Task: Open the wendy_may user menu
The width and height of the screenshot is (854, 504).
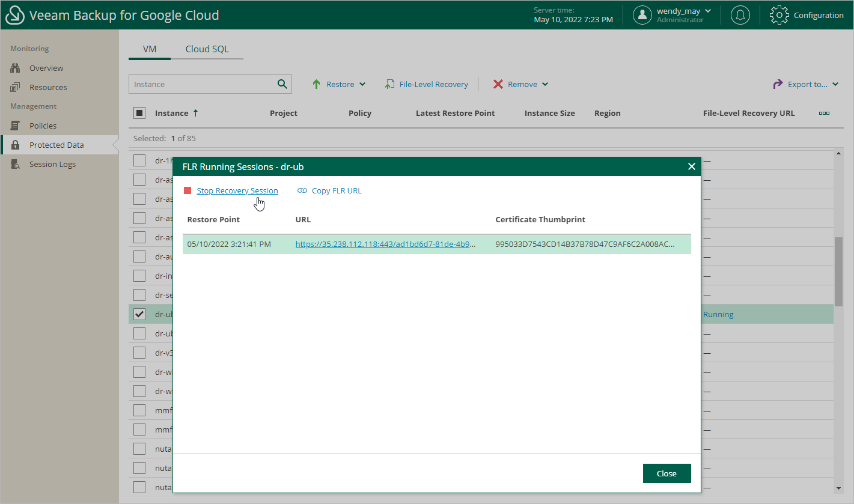Action: coord(683,11)
